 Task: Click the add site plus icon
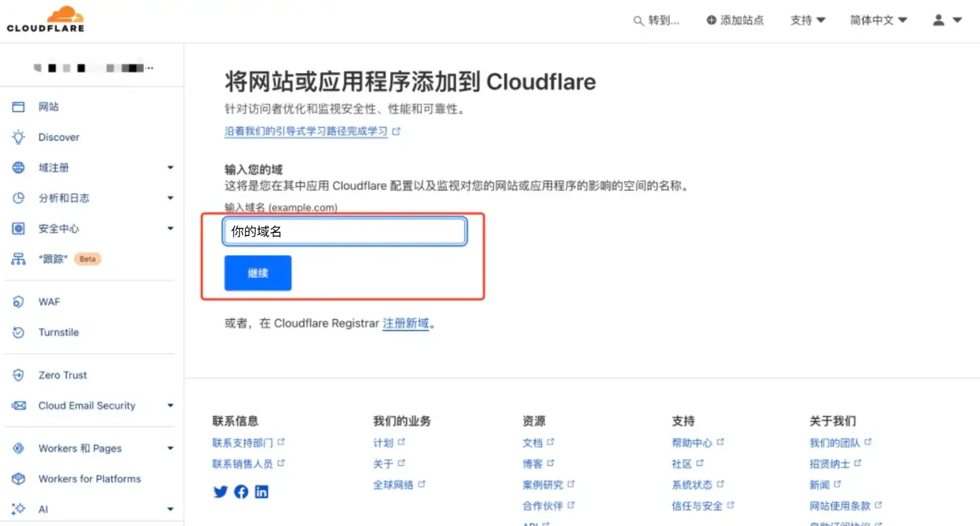point(711,20)
